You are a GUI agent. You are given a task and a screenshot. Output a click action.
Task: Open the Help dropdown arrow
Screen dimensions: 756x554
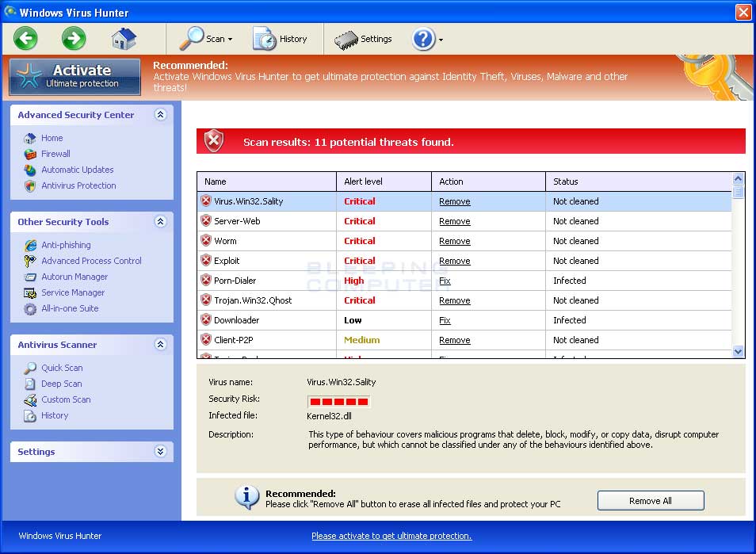441,40
